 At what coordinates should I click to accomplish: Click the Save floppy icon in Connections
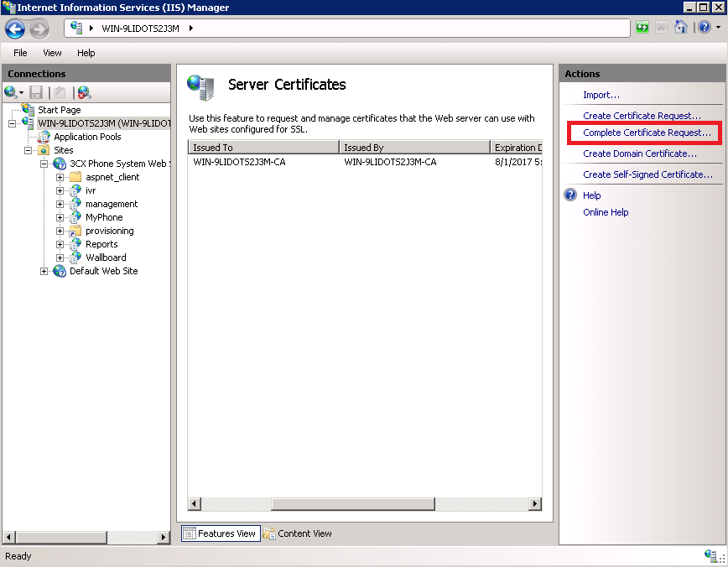coord(36,92)
